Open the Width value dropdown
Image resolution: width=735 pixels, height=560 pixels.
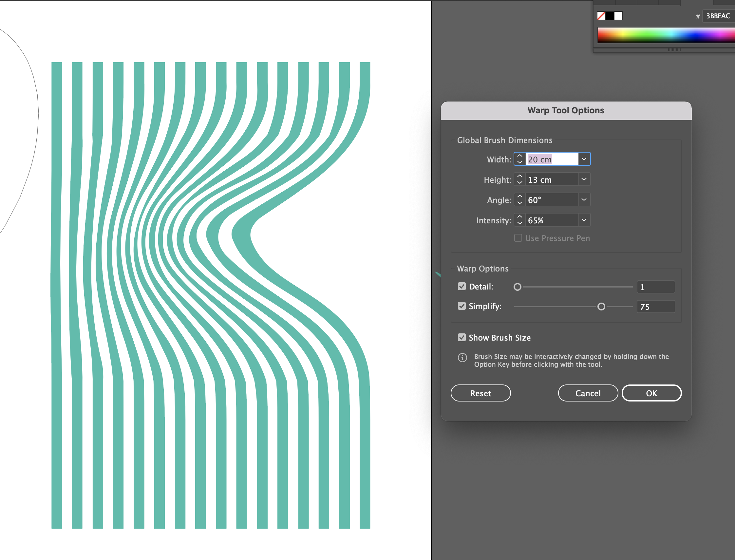click(x=584, y=159)
